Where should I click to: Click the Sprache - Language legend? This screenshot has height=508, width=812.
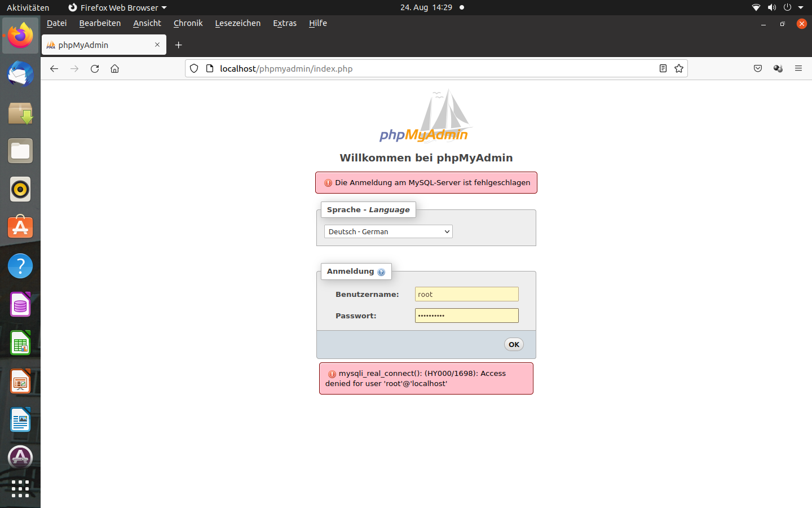(x=368, y=209)
